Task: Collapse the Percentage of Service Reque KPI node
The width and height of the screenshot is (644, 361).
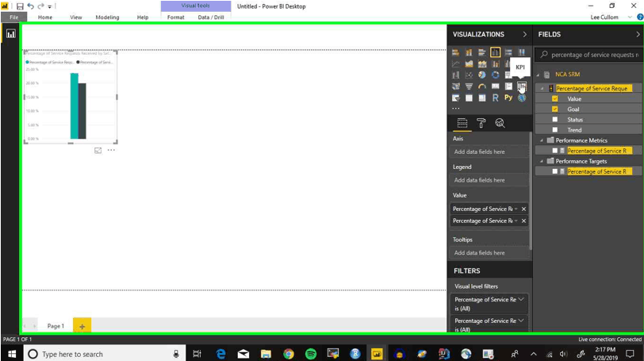Action: [542, 88]
